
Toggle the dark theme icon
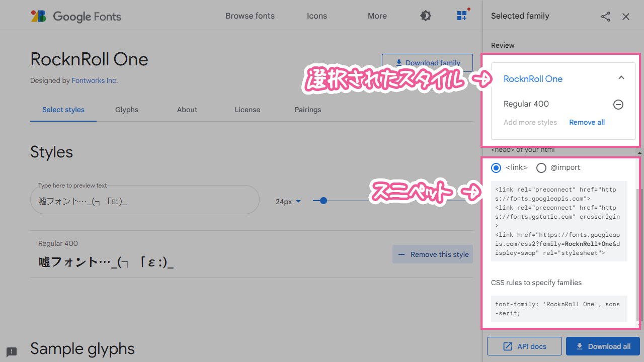(426, 16)
